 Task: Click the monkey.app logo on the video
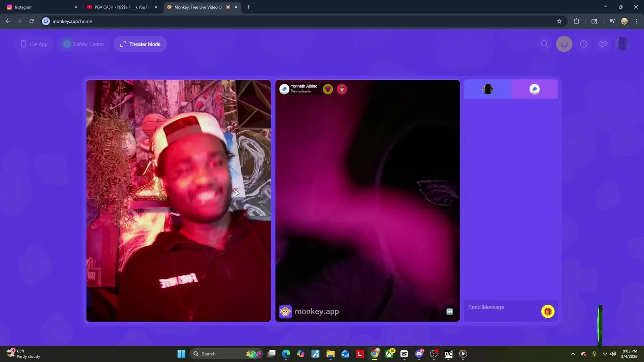point(309,312)
